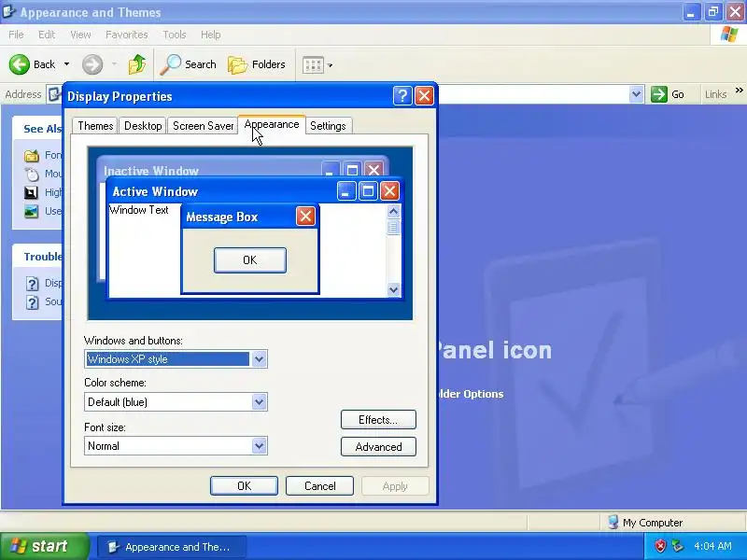
Task: Click the taskbar clock showing 4:04 AM
Action: [712, 546]
